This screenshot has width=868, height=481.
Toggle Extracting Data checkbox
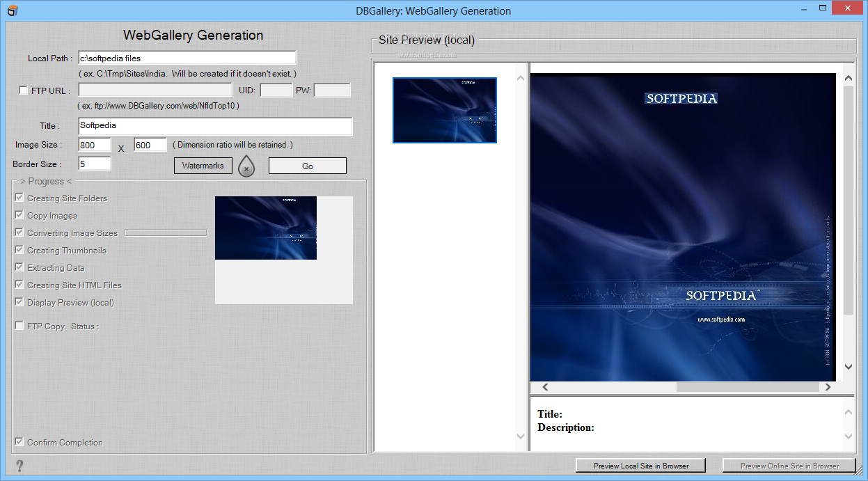[19, 267]
